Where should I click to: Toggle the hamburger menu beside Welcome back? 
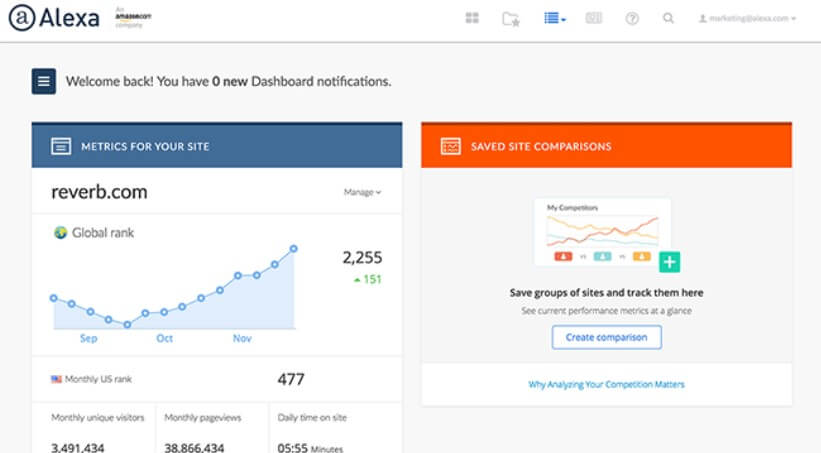pos(44,81)
